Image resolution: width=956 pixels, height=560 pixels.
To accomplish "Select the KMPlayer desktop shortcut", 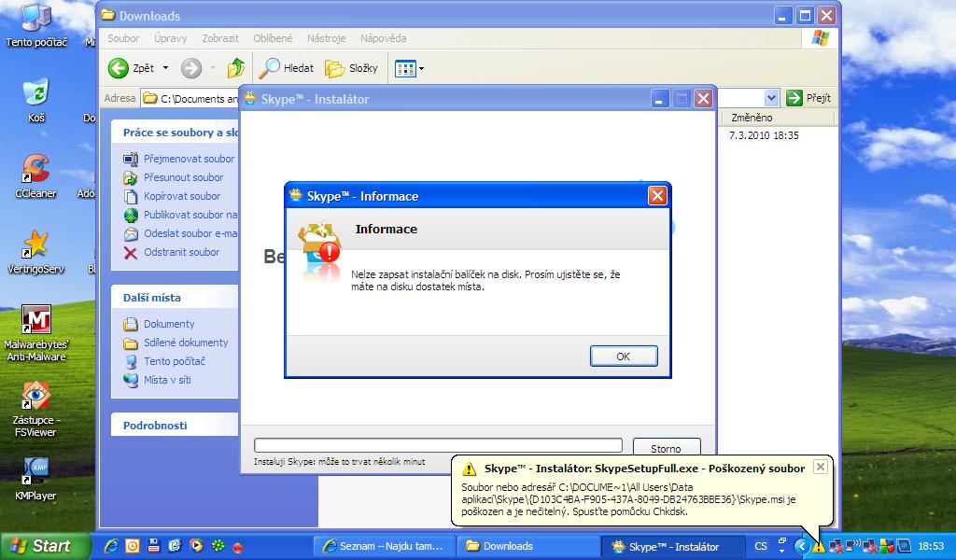I will pyautogui.click(x=35, y=479).
